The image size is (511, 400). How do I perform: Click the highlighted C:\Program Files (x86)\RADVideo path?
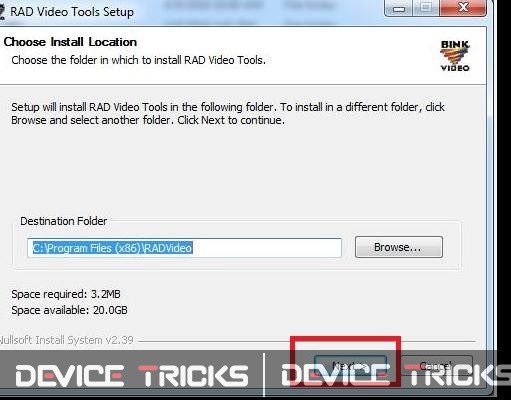click(112, 248)
